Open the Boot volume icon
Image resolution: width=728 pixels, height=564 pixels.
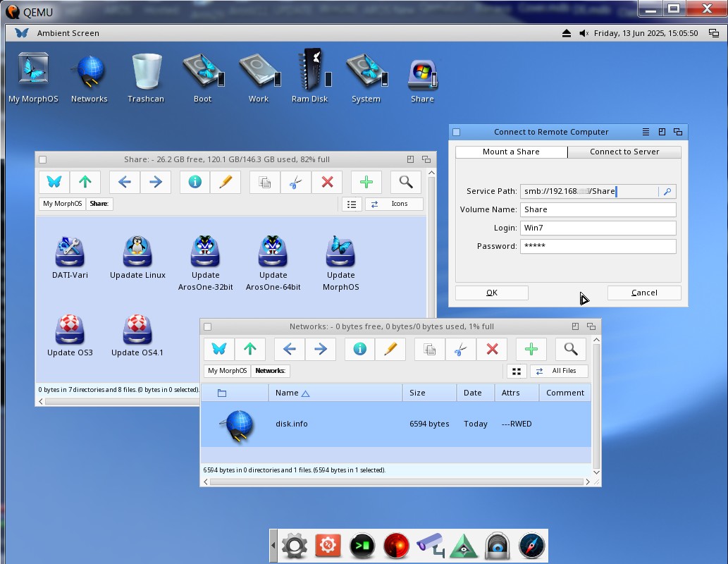click(x=203, y=77)
